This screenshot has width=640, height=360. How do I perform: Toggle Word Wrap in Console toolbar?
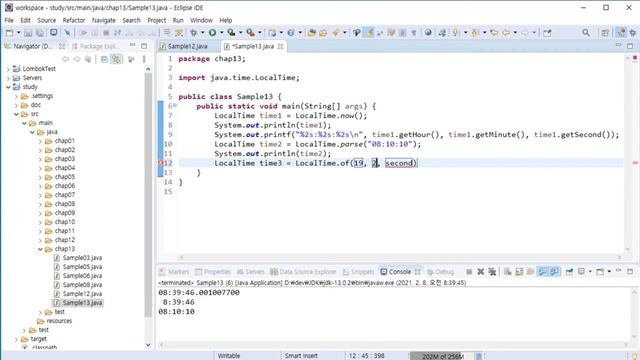(531, 271)
